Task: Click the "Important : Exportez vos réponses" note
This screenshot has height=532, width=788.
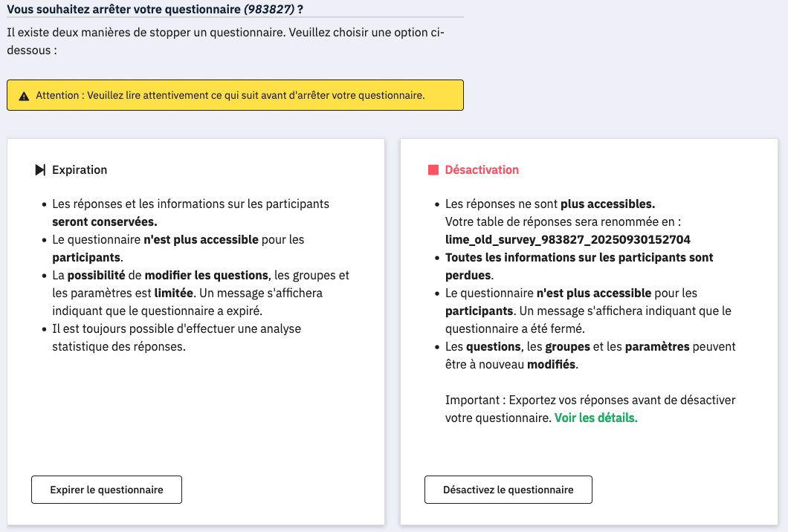Action: [590, 400]
